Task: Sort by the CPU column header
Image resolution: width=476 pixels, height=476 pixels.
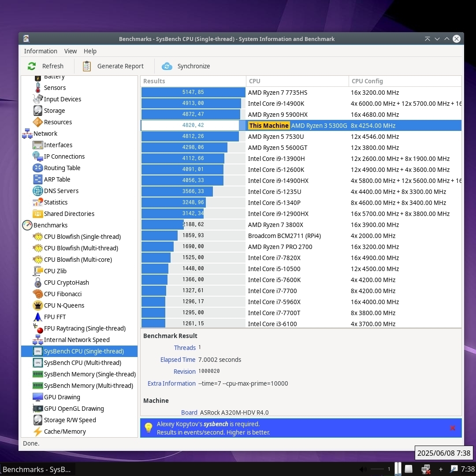Action: [297, 82]
